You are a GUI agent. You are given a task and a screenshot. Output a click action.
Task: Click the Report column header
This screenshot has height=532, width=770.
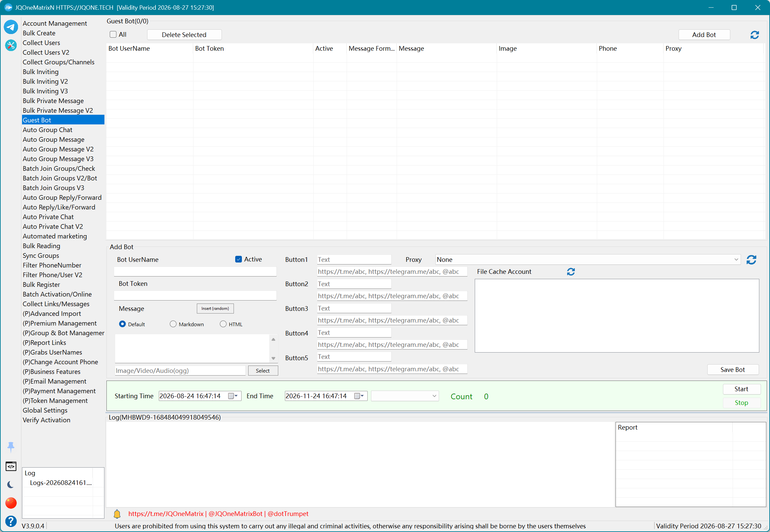click(674, 427)
